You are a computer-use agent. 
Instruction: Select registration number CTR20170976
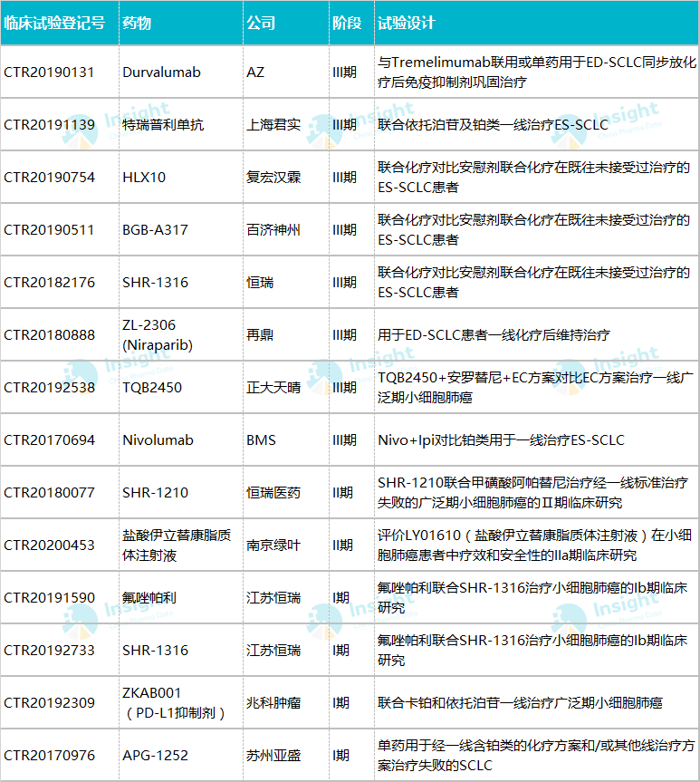click(x=49, y=756)
